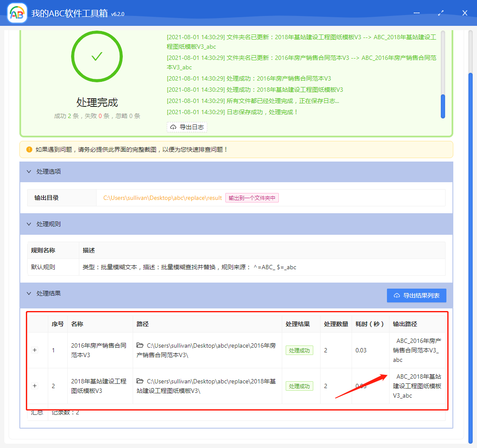
Task: Click the 导出日志 button
Action: [x=187, y=127]
